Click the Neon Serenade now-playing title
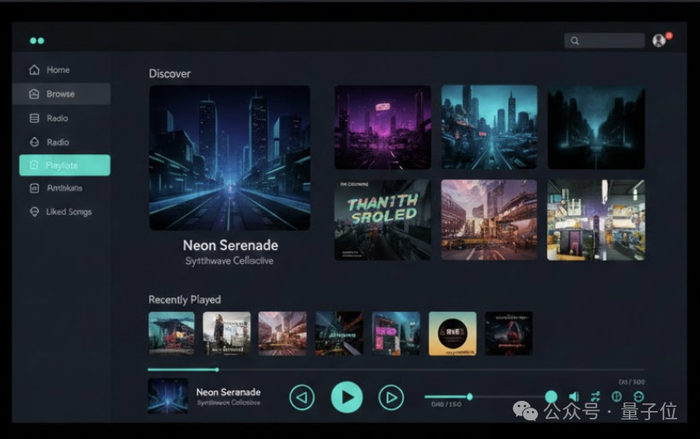 (x=228, y=392)
